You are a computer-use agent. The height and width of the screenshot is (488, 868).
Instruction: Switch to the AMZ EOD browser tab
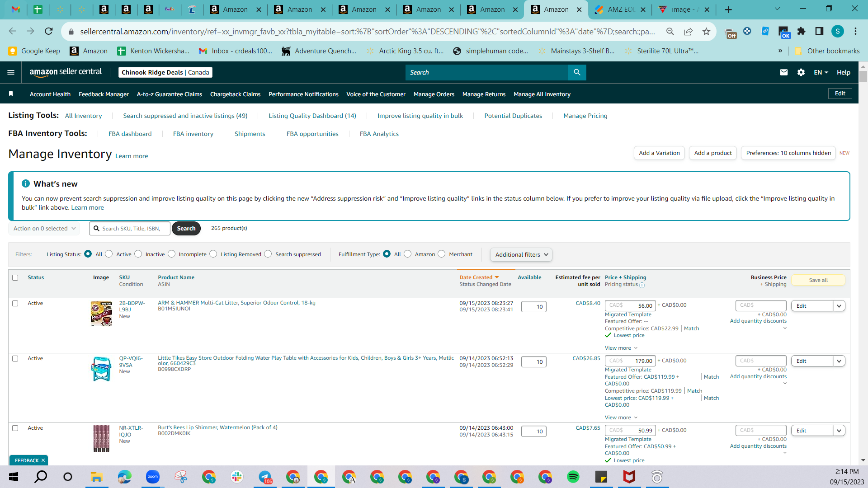click(x=620, y=9)
